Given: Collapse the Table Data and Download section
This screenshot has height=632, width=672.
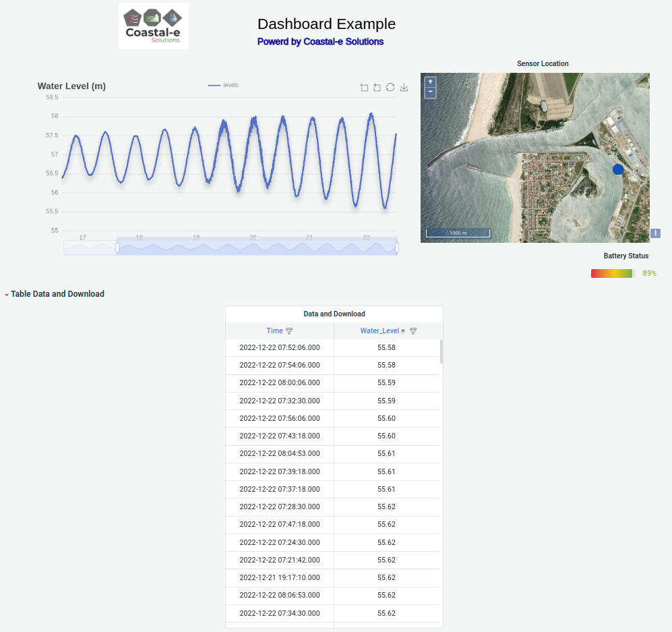Looking at the screenshot, I should [x=7, y=294].
